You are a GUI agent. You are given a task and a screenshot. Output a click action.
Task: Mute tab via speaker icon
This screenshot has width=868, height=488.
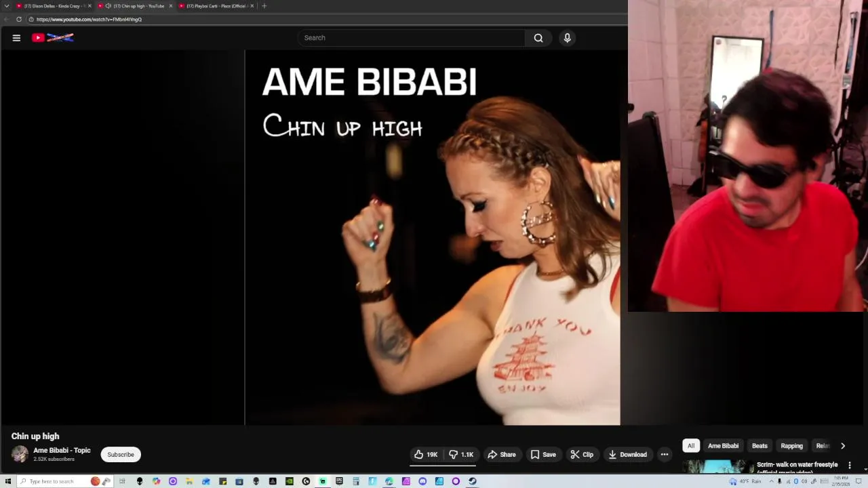(108, 6)
